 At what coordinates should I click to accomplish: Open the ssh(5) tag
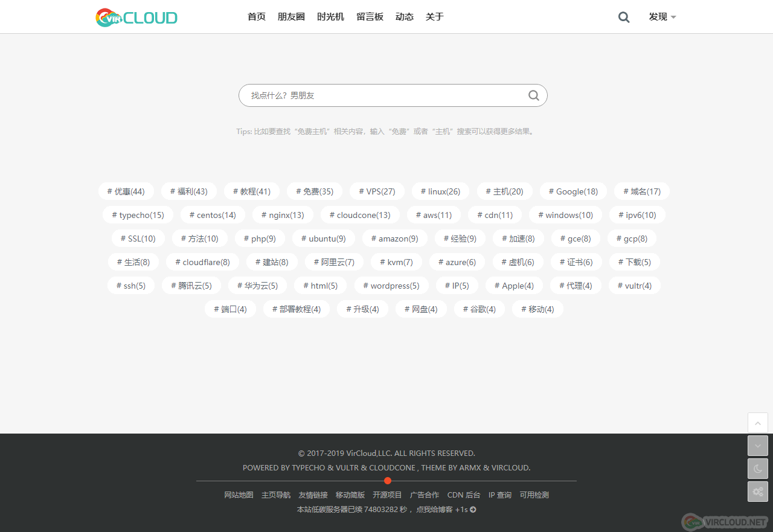pyautogui.click(x=131, y=286)
